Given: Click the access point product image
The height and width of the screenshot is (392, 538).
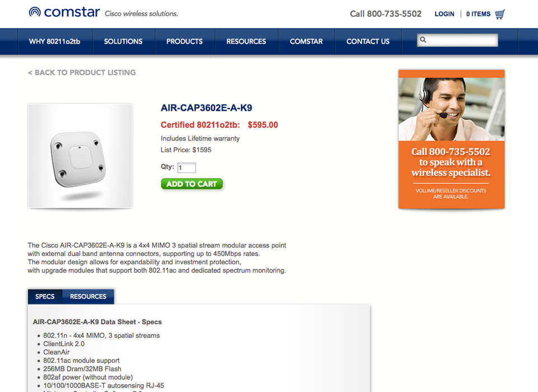Looking at the screenshot, I should point(80,156).
